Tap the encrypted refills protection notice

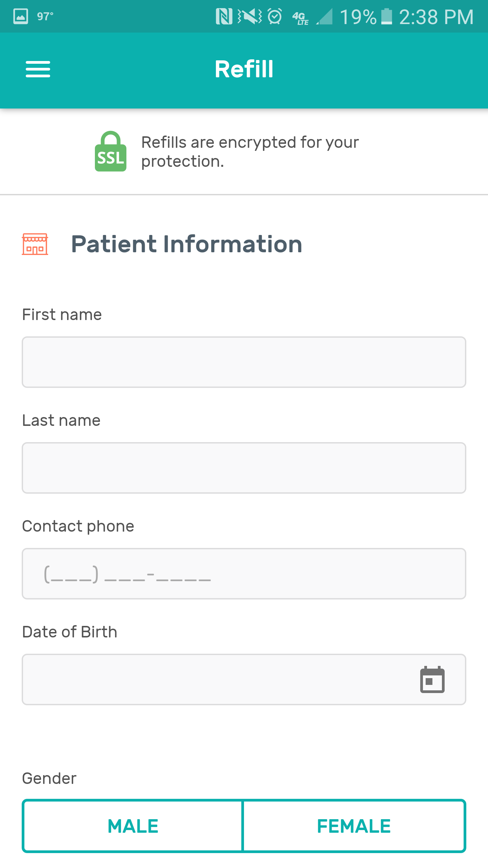coord(250,152)
